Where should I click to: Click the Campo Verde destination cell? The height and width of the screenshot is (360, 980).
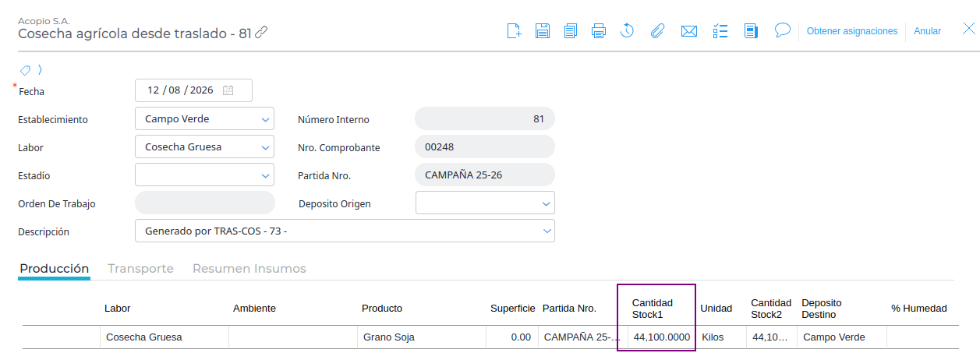point(842,337)
